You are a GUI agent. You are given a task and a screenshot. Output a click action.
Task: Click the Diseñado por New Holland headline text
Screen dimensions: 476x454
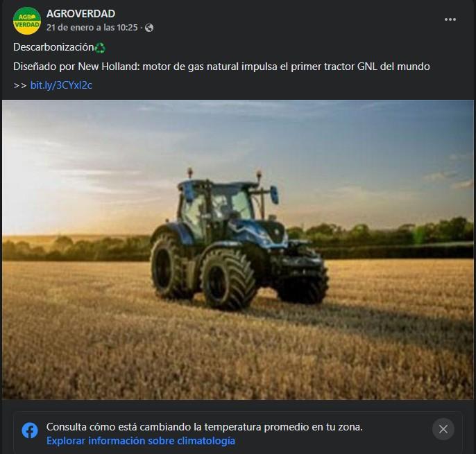pyautogui.click(x=221, y=67)
